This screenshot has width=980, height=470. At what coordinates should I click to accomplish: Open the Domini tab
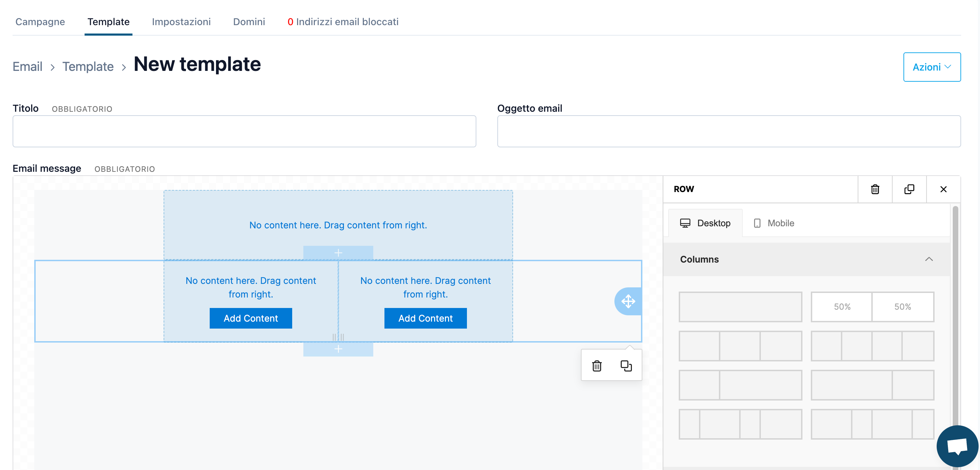click(x=249, y=22)
